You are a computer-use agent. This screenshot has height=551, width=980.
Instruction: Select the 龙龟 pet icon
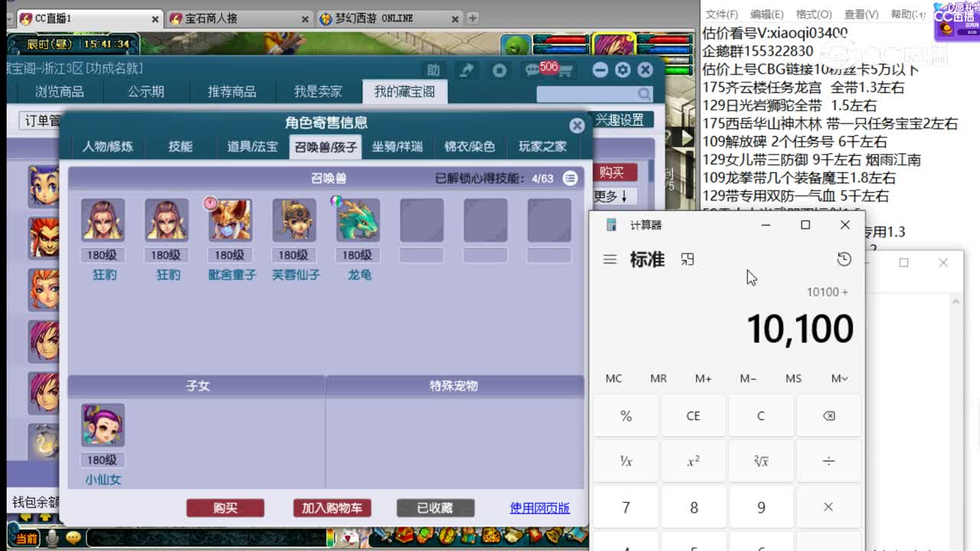[x=358, y=220]
